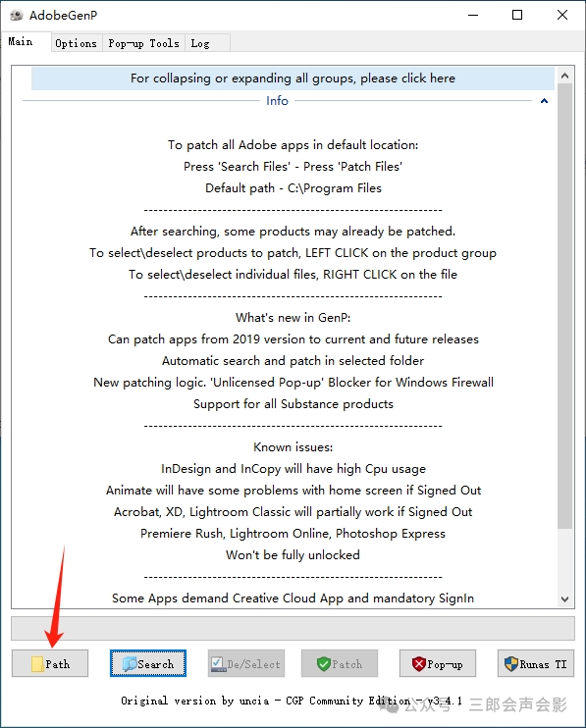The height and width of the screenshot is (728, 586).
Task: Click the AdobeGenP app icon in the title bar
Action: click(17, 16)
